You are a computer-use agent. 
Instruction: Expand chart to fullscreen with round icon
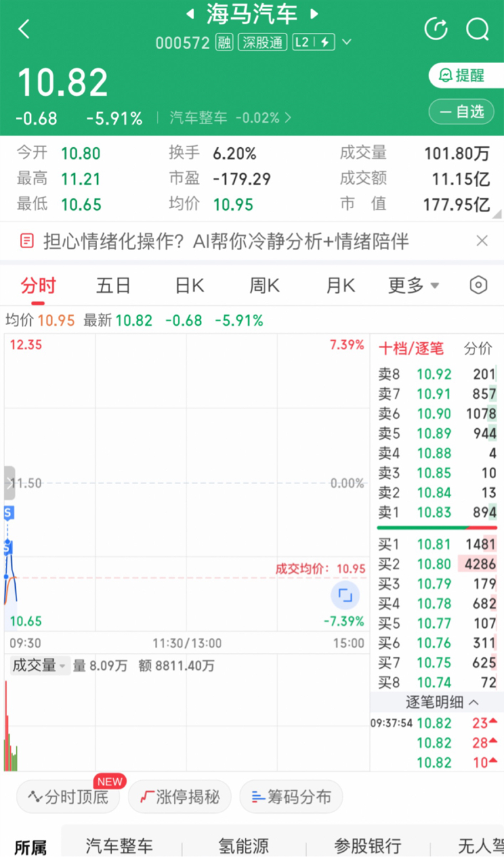click(x=345, y=596)
